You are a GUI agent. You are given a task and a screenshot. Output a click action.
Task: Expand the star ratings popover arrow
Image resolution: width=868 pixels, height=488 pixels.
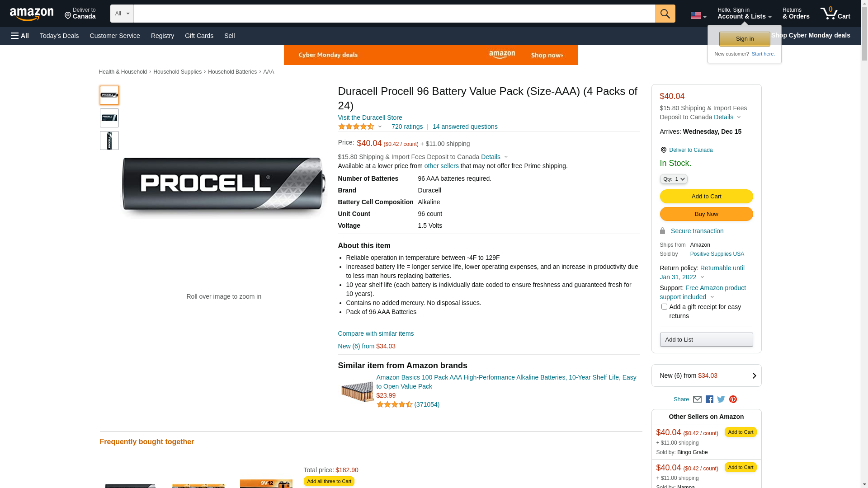380,127
